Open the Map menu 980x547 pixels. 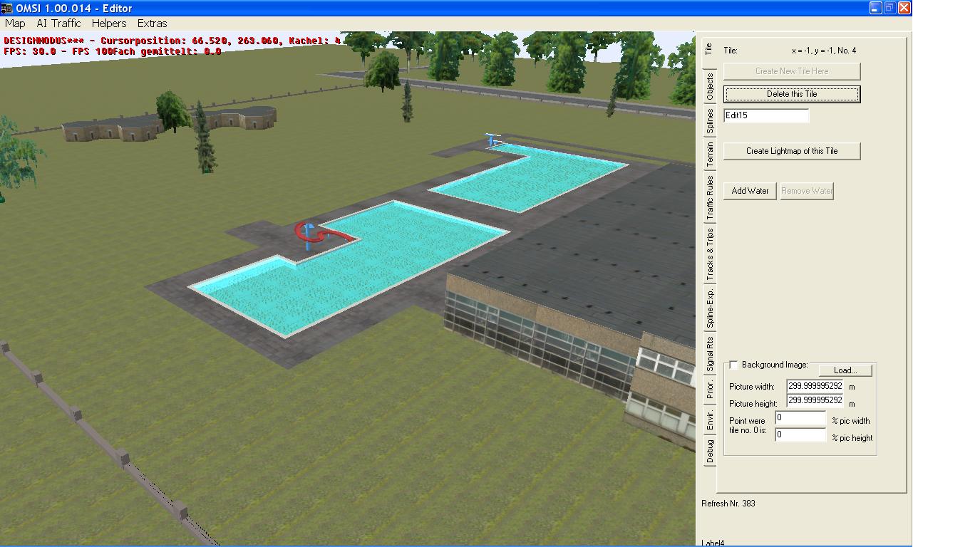point(15,24)
